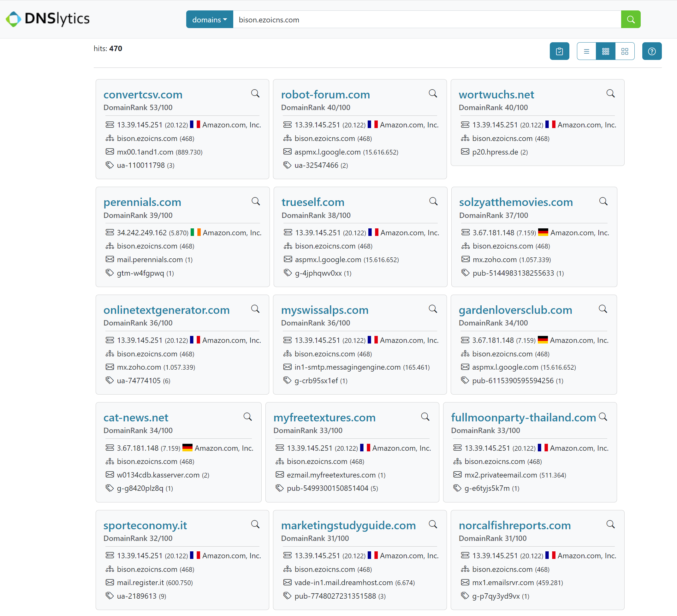Image resolution: width=677 pixels, height=616 pixels.
Task: Click the magnifier icon on fullmoonparty-thailand.com card
Action: (x=603, y=417)
